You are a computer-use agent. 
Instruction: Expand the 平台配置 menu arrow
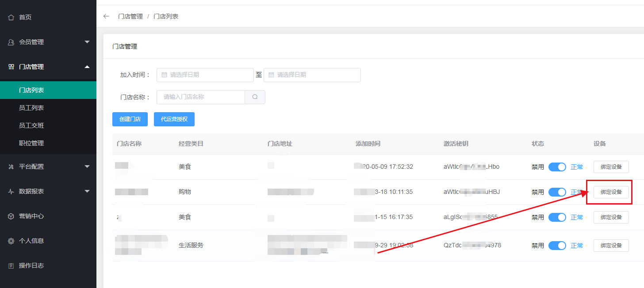click(x=87, y=167)
